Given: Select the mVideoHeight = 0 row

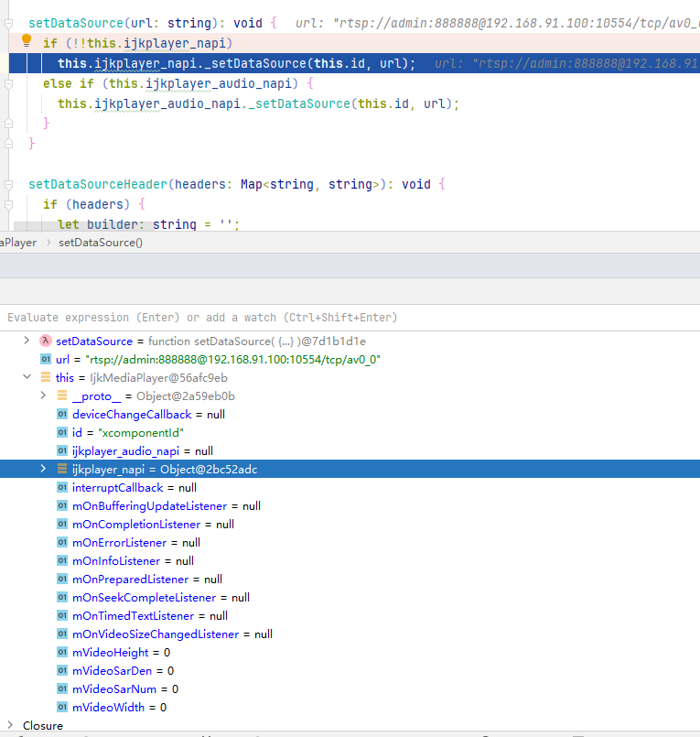Looking at the screenshot, I should click(x=350, y=653).
